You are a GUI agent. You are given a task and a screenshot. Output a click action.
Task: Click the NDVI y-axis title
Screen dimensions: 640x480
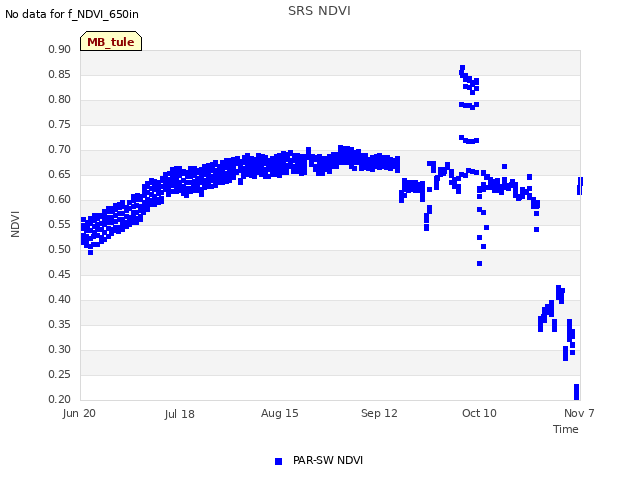[x=15, y=224]
